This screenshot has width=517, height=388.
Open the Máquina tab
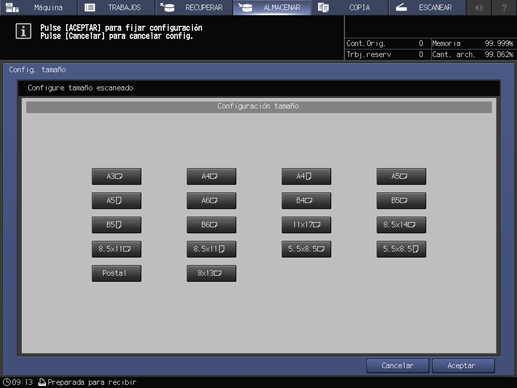38,7
